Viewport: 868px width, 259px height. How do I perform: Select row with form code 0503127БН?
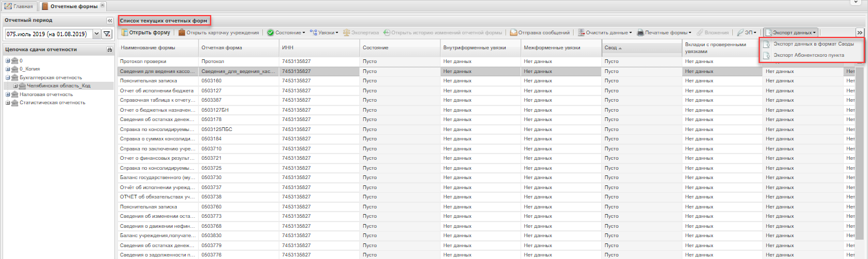(487, 110)
